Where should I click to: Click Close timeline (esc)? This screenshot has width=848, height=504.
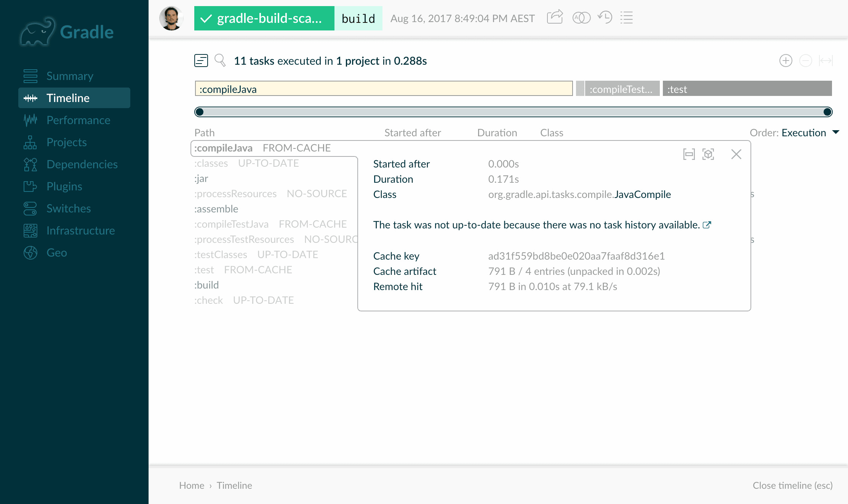(x=792, y=485)
